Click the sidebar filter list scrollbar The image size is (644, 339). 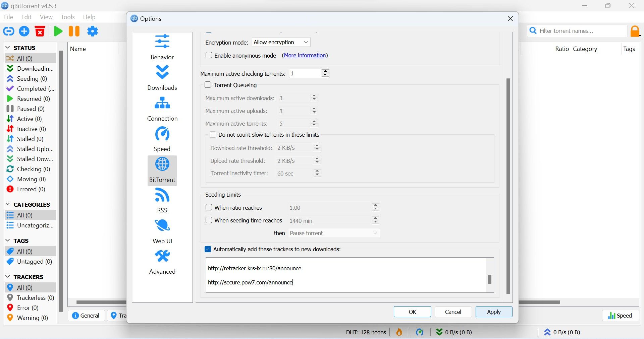pos(61,181)
